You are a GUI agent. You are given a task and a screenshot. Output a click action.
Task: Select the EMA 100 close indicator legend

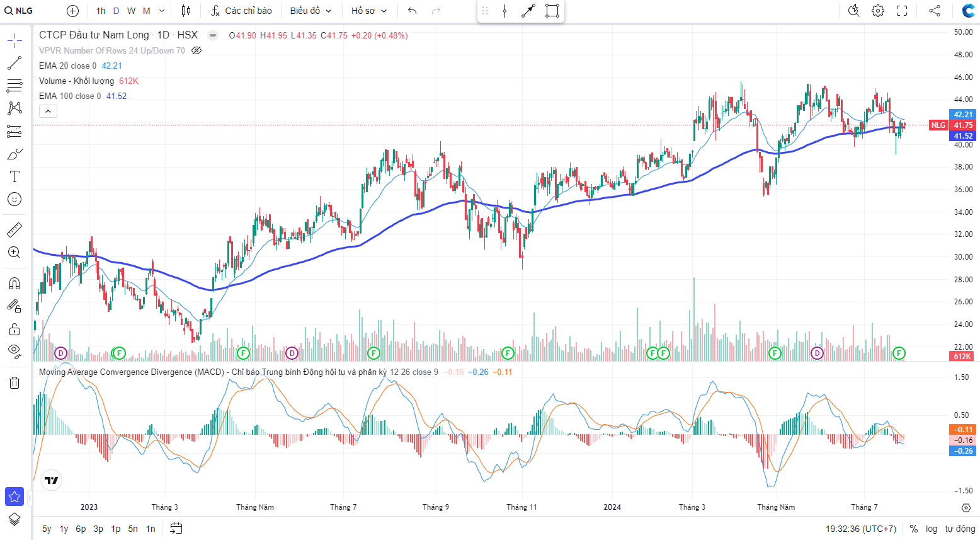[x=70, y=96]
